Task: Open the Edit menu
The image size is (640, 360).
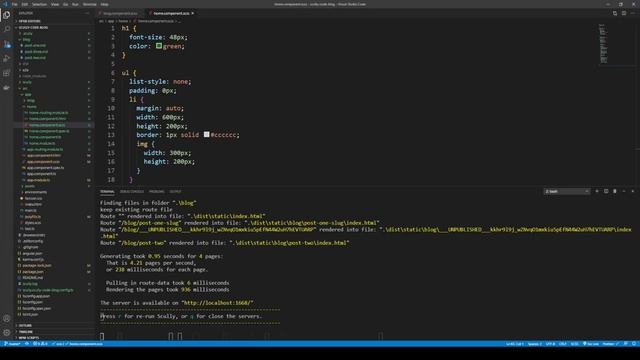Action: coord(24,4)
